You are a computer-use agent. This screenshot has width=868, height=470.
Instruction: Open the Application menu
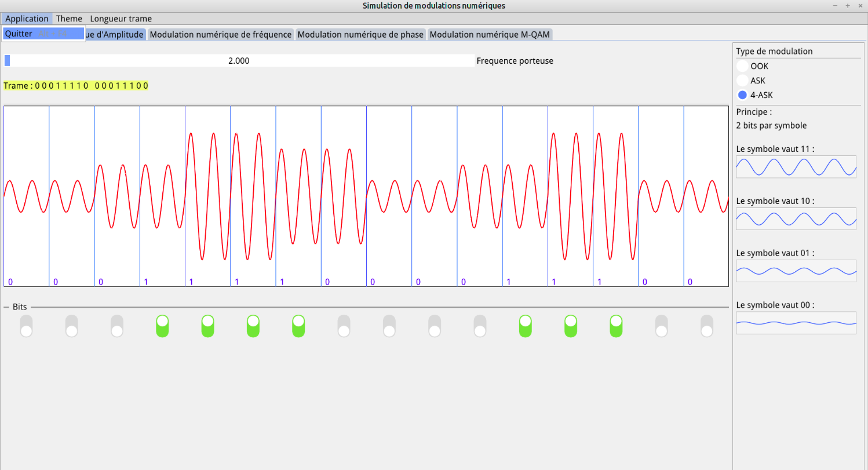pyautogui.click(x=27, y=19)
